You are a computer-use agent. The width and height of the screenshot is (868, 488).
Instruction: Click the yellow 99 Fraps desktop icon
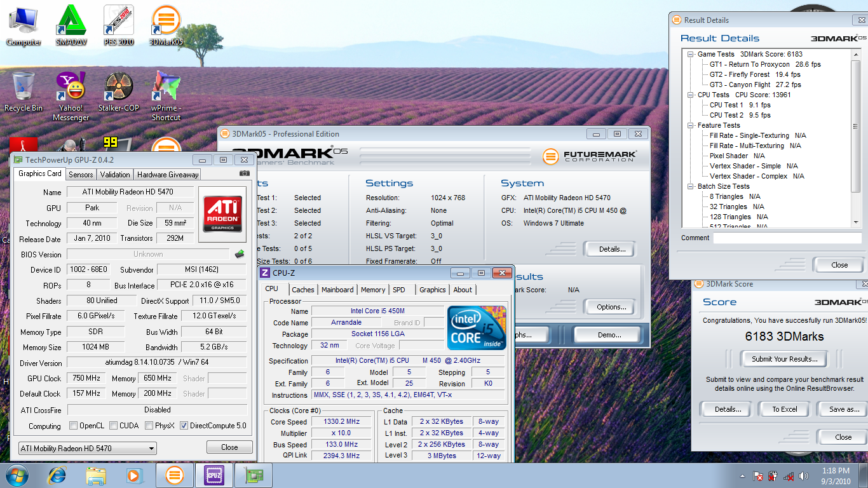117,144
